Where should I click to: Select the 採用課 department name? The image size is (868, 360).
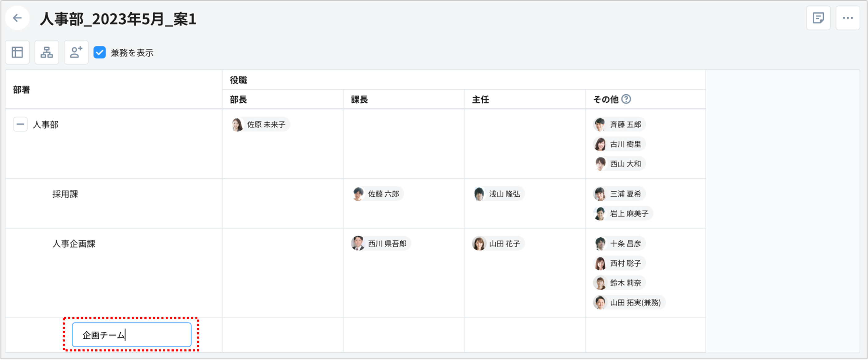65,194
